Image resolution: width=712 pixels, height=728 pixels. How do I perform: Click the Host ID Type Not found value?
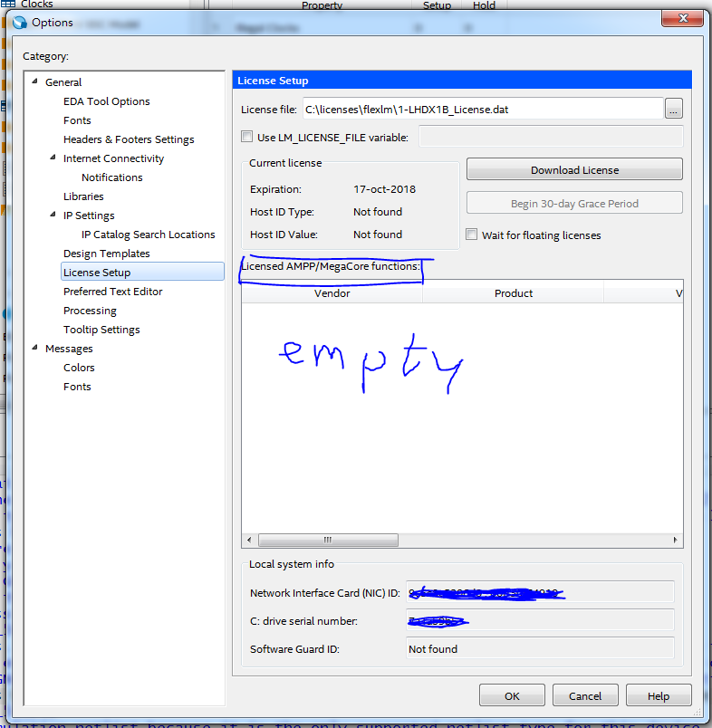(378, 212)
